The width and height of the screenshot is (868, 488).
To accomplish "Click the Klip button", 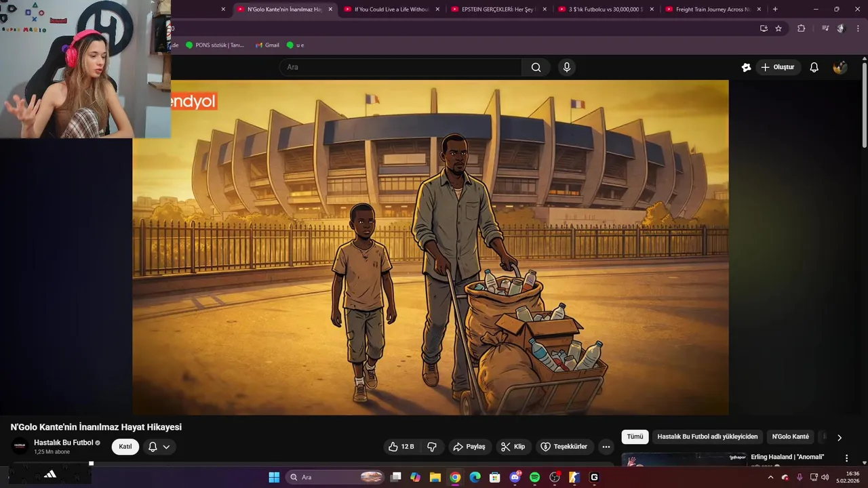I will 513,447.
